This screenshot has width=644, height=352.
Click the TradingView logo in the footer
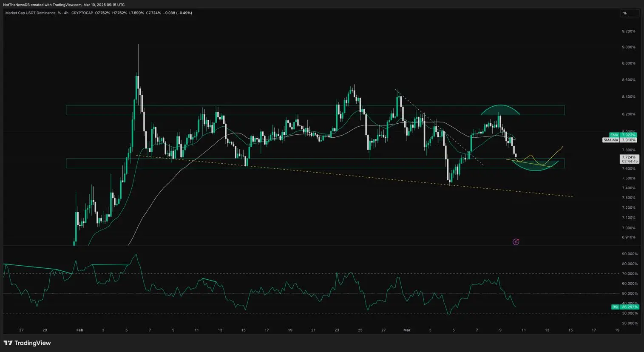(x=27, y=343)
